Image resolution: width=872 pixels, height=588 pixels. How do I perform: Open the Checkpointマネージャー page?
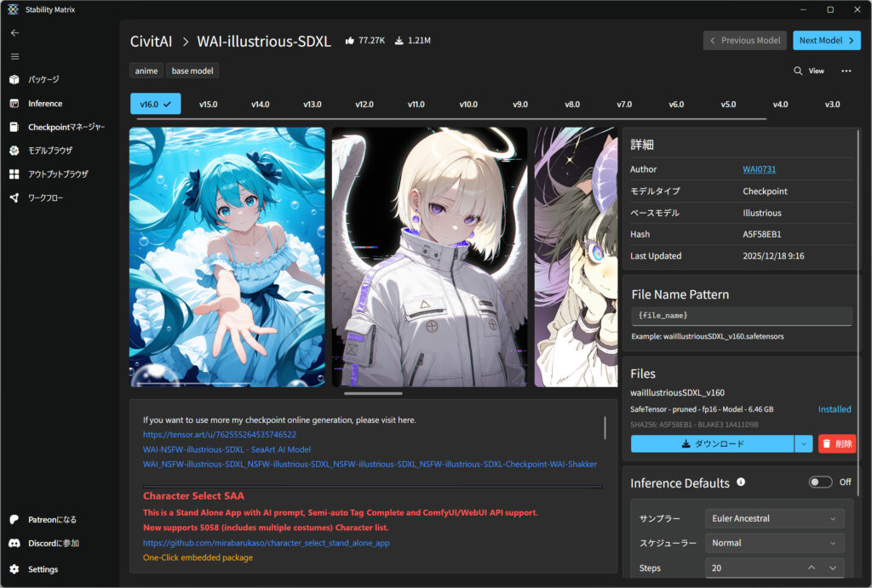coord(66,127)
